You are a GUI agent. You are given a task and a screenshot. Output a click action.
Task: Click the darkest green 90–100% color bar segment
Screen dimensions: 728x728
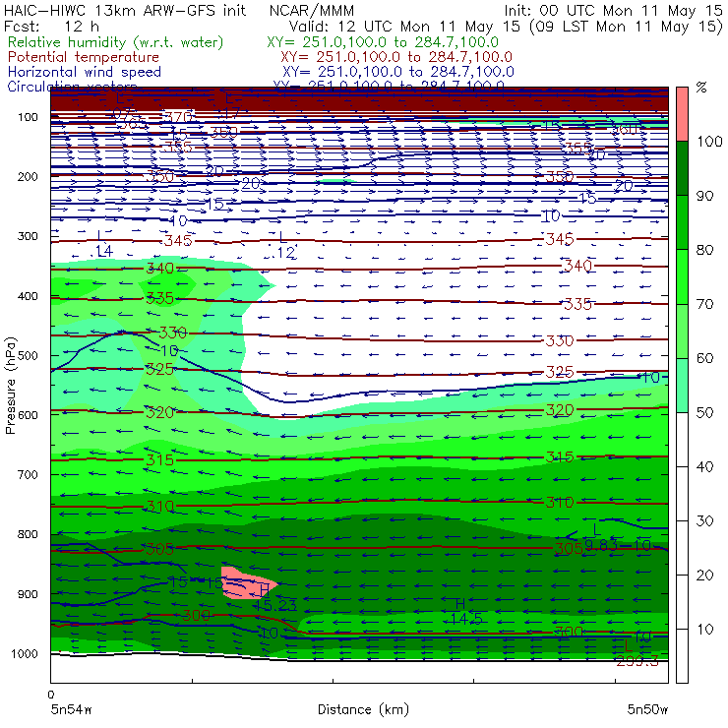coord(682,168)
